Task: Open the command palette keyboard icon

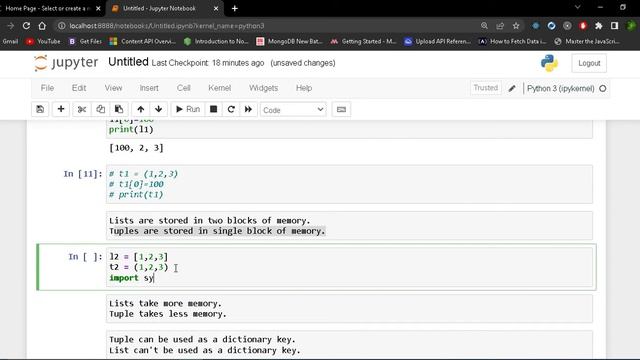Action: [341, 109]
